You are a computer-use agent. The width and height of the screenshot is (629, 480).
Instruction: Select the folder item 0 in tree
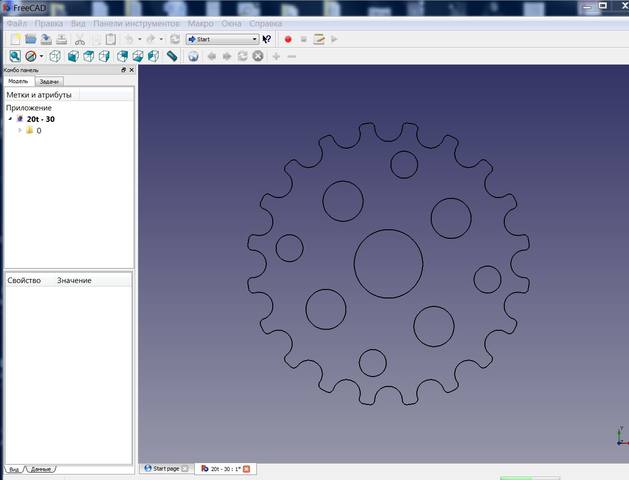pos(39,131)
